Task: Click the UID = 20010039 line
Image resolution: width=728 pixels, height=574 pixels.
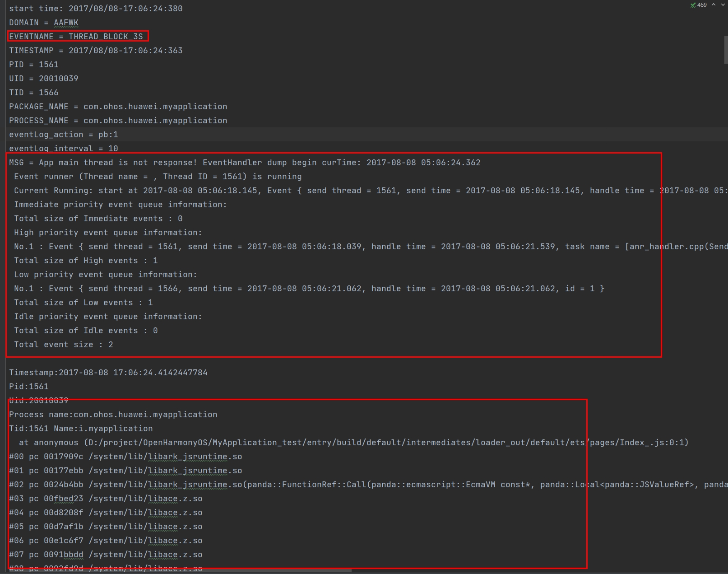Action: pyautogui.click(x=44, y=79)
